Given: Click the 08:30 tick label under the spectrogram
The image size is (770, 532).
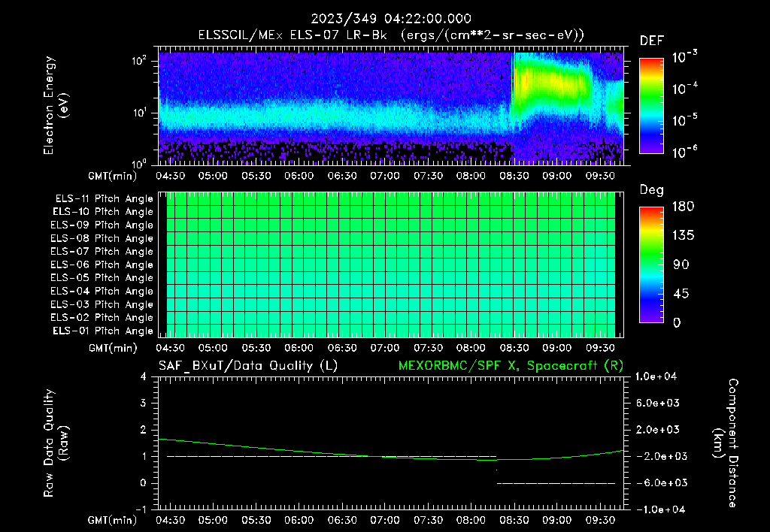Looking at the screenshot, I should [514, 176].
